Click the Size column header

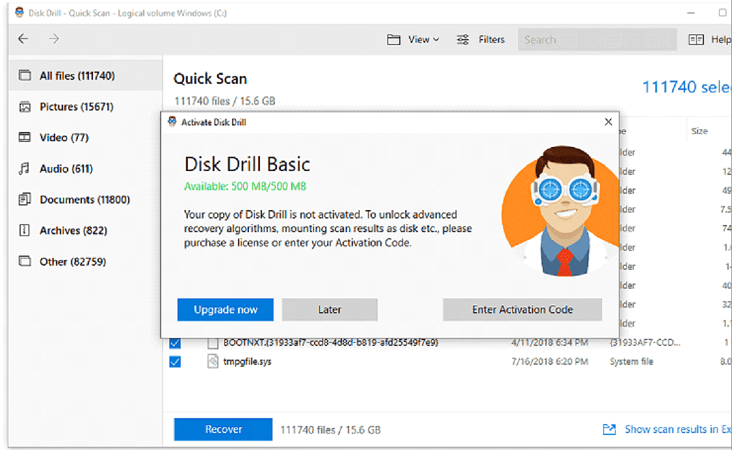699,131
